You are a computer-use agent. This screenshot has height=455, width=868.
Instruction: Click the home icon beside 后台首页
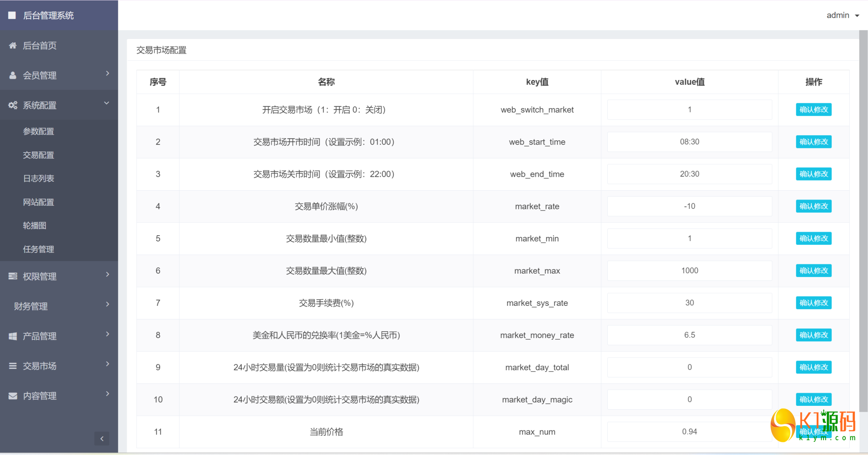click(13, 45)
